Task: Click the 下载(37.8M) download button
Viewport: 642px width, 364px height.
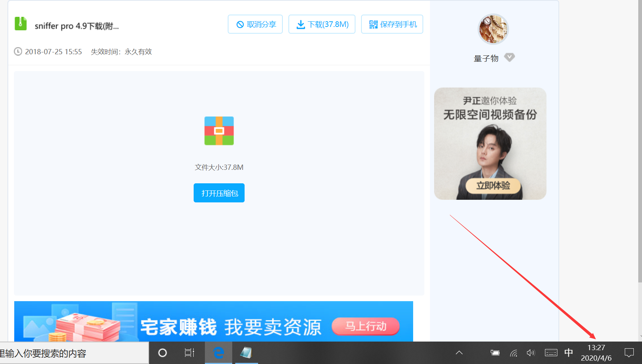Action: (x=321, y=24)
